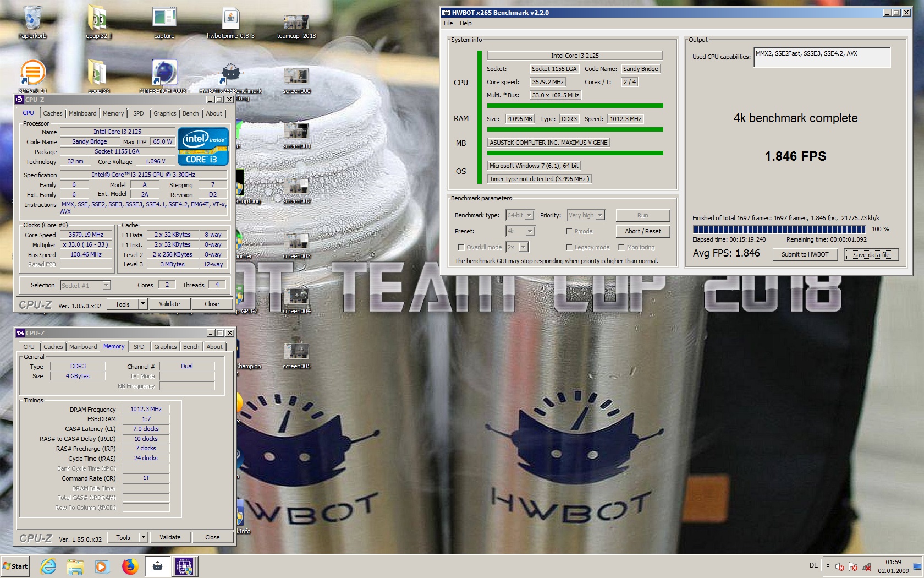Open the Overkill 2x multiplier dropdown
Viewport: 924px width, 578px height.
pyautogui.click(x=524, y=247)
